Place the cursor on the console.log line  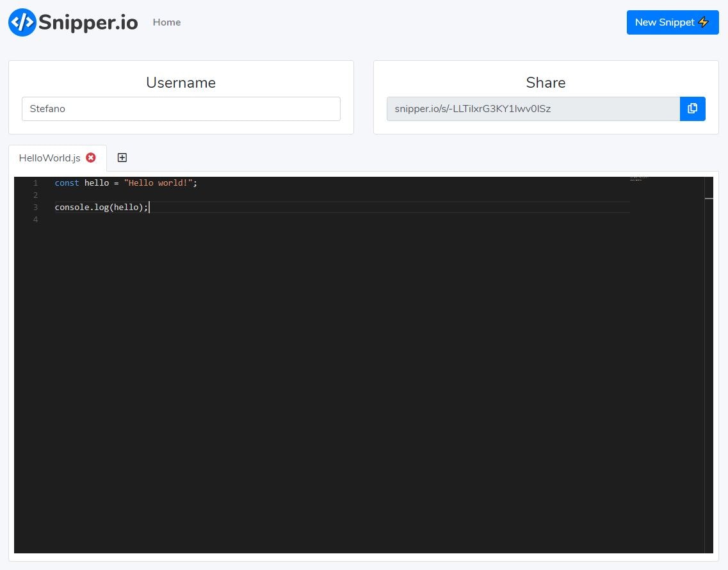tap(102, 207)
